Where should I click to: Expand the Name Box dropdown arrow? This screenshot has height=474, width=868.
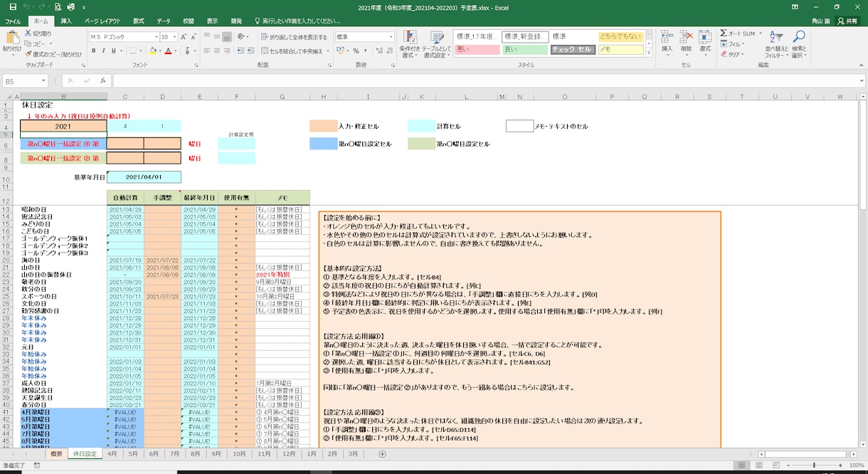point(43,81)
